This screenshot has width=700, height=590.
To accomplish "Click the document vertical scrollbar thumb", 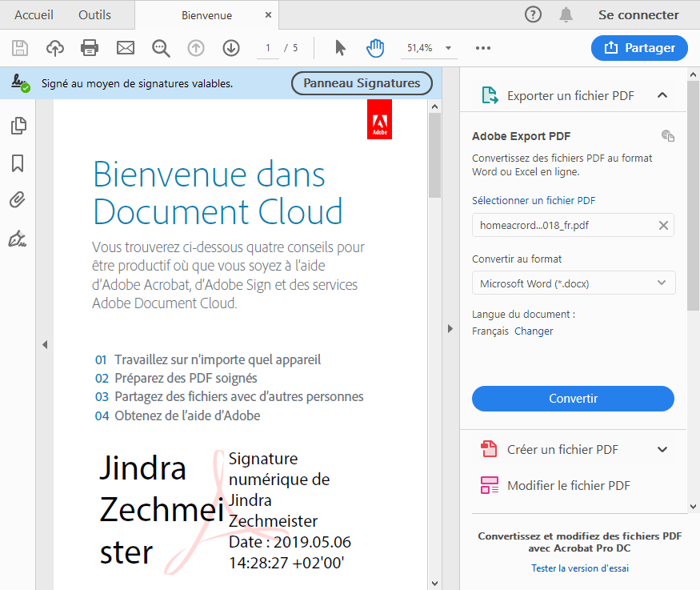I will (x=434, y=155).
